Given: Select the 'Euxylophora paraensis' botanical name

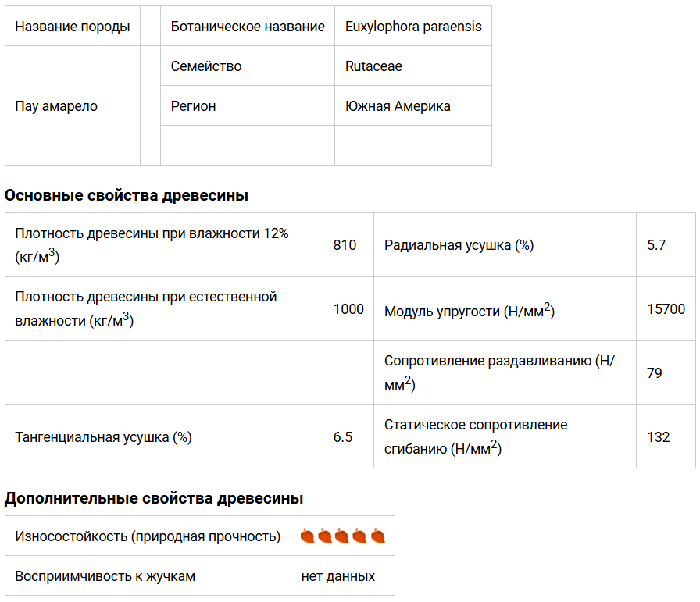Looking at the screenshot, I should pos(413,27).
